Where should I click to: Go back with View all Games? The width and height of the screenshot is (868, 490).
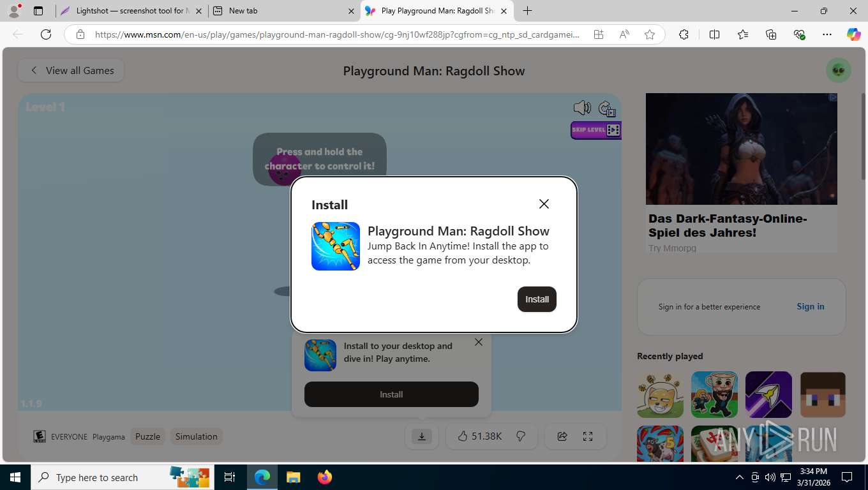coord(71,70)
